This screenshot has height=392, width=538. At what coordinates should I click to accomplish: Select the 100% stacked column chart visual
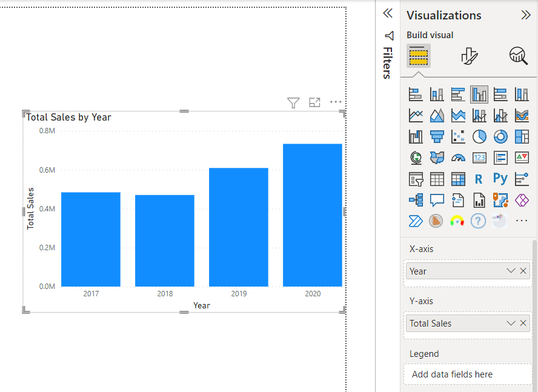(522, 94)
